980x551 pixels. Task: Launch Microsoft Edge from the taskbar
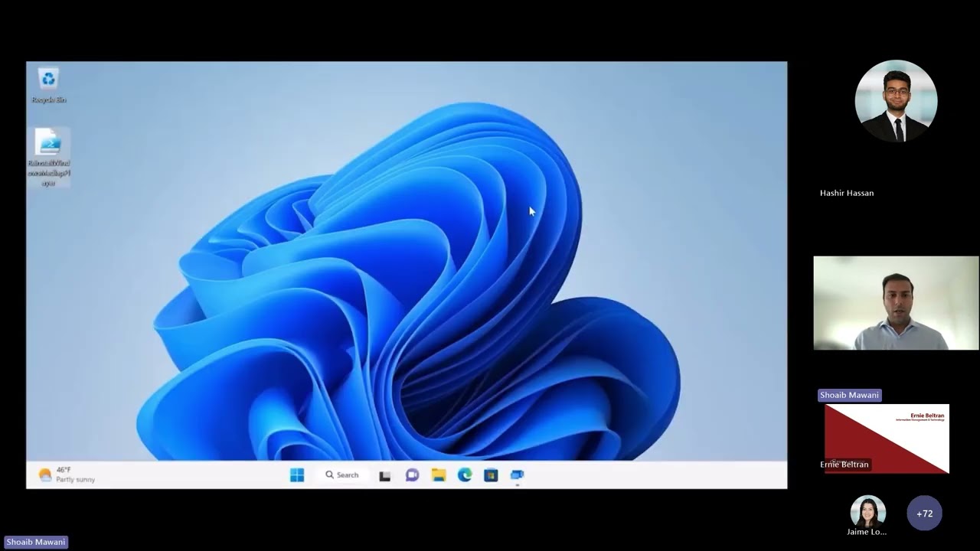click(465, 475)
